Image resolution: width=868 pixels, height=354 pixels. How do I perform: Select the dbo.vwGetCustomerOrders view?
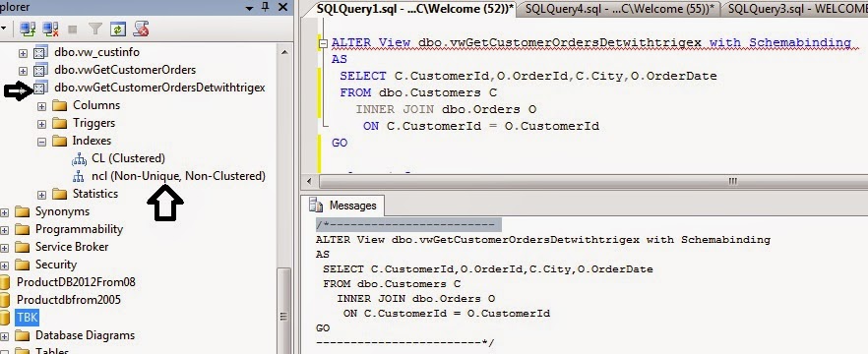[125, 70]
